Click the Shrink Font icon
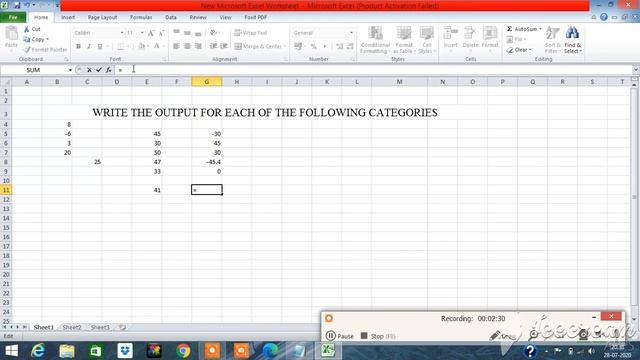 pyautogui.click(x=161, y=33)
